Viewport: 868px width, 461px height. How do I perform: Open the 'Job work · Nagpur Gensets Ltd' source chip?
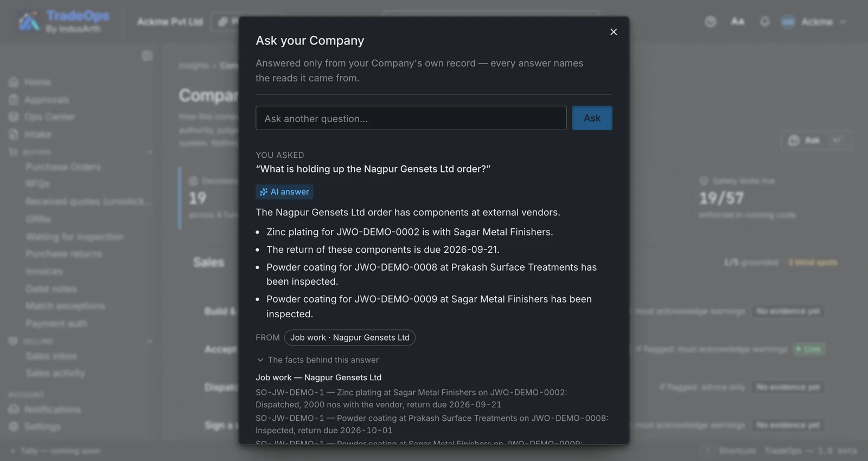click(350, 337)
